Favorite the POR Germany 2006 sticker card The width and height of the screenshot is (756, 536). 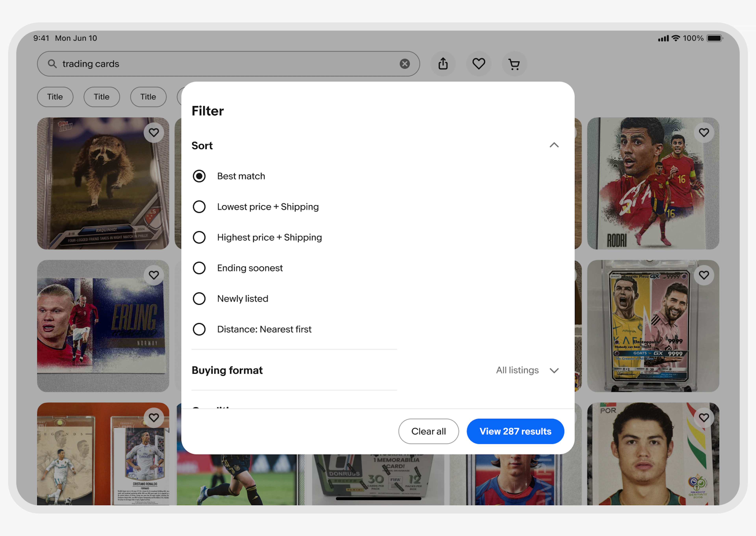[x=704, y=418]
